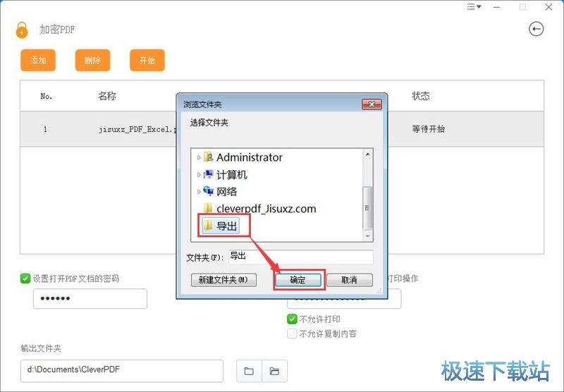Image resolution: width=564 pixels, height=392 pixels.
Task: Select the jisuxz_PDF_Excel file row
Action: pos(281,129)
